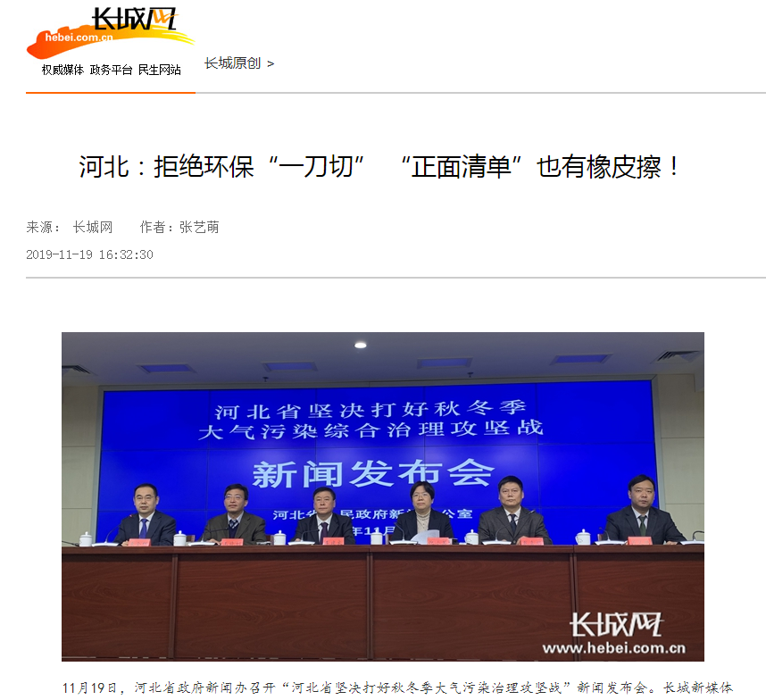Click the wooden desk front in the photo

pos(382,604)
